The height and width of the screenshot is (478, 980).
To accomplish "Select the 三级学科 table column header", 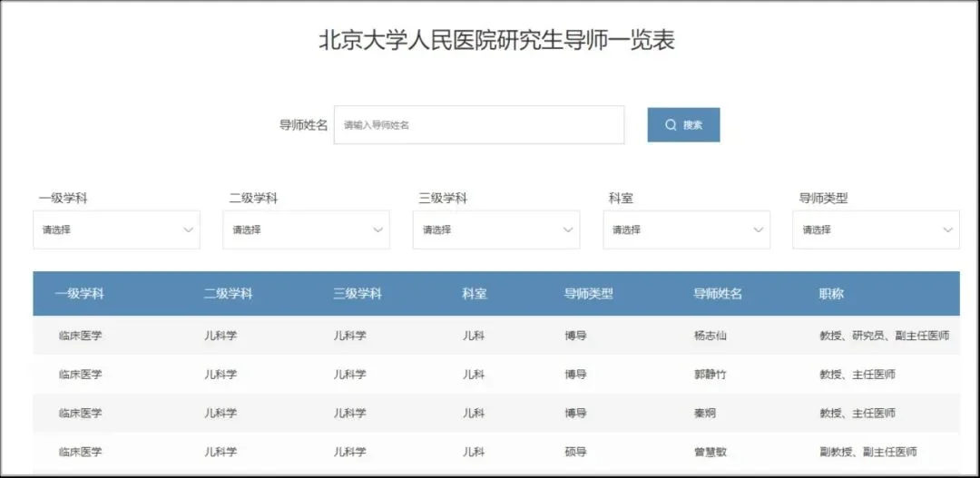I will [358, 294].
